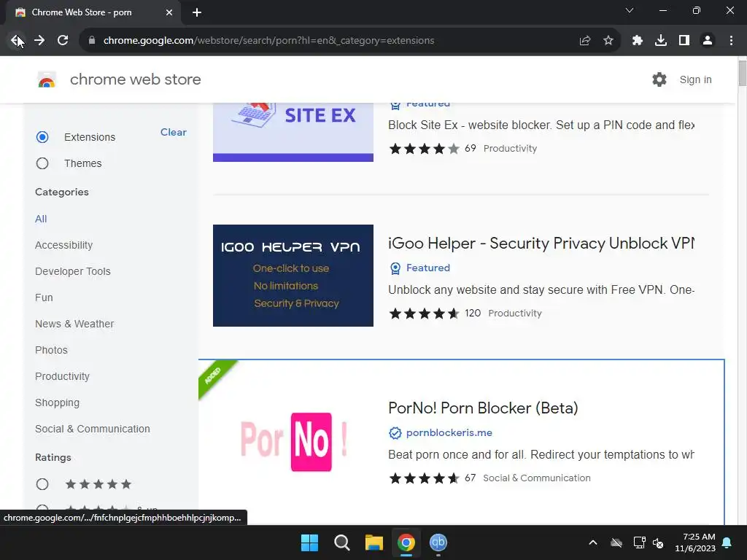Click the 'Ratings' heading in sidebar
Image resolution: width=747 pixels, height=560 pixels.
pos(53,458)
